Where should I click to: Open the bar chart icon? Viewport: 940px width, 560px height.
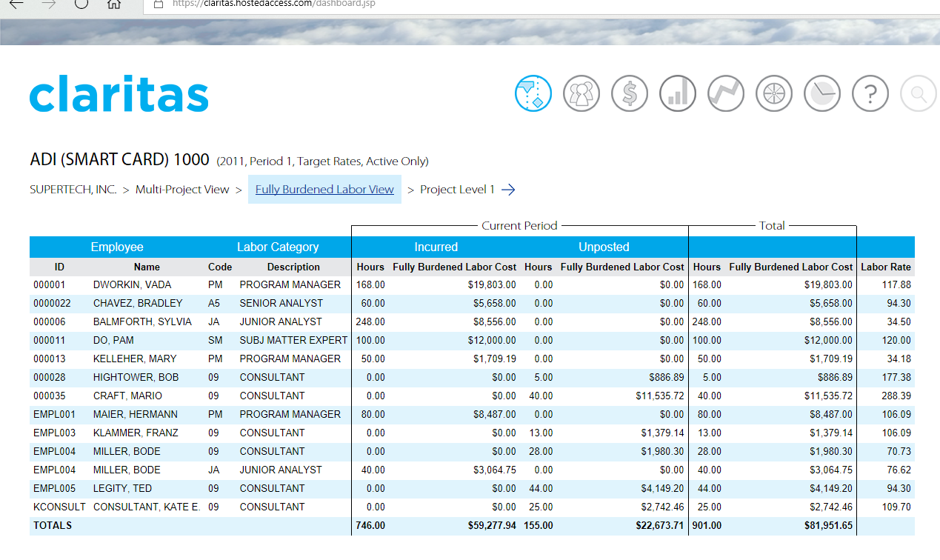678,94
